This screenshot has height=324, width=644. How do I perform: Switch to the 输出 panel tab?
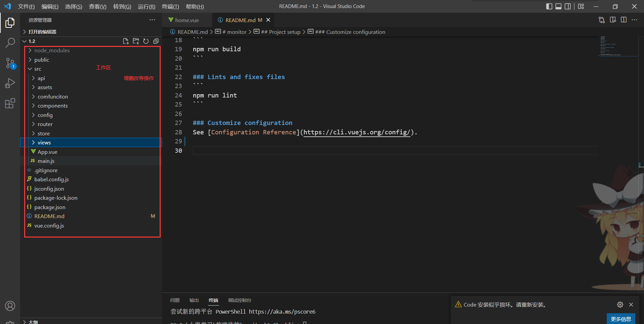[x=194, y=300]
